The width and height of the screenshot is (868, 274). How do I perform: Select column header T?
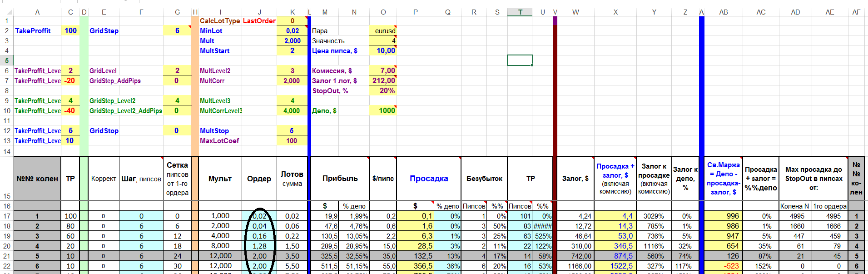coord(520,12)
